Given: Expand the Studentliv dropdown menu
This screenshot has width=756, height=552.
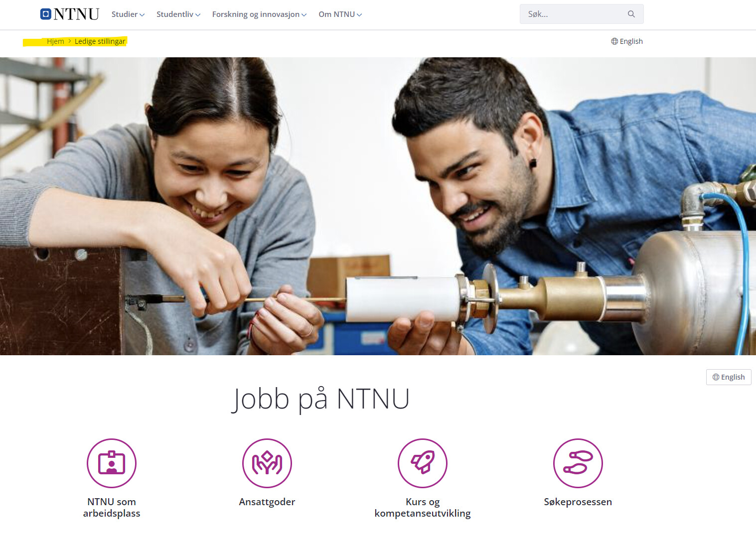Looking at the screenshot, I should 178,14.
